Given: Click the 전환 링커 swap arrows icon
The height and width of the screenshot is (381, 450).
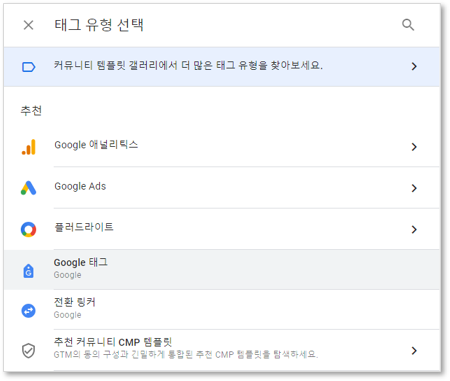Looking at the screenshot, I should point(29,311).
